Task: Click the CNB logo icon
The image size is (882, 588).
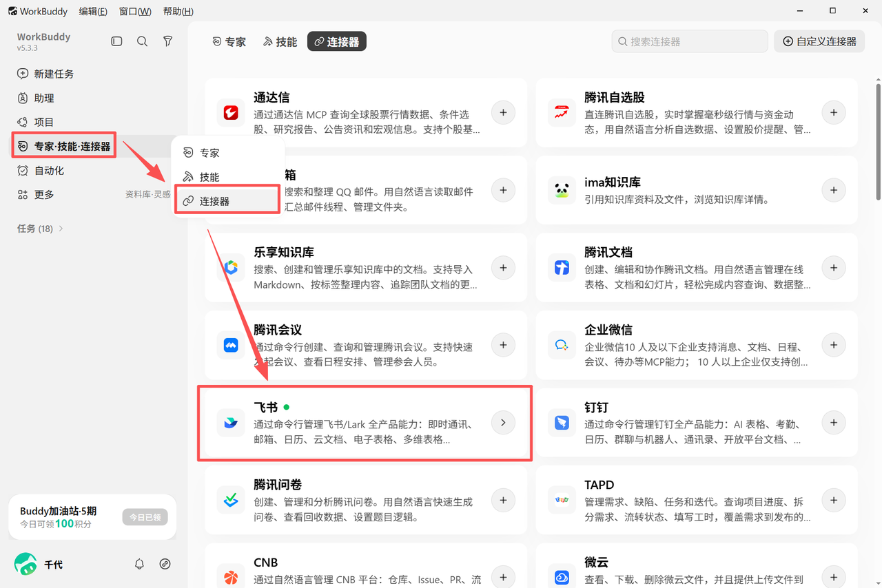Action: pyautogui.click(x=231, y=577)
